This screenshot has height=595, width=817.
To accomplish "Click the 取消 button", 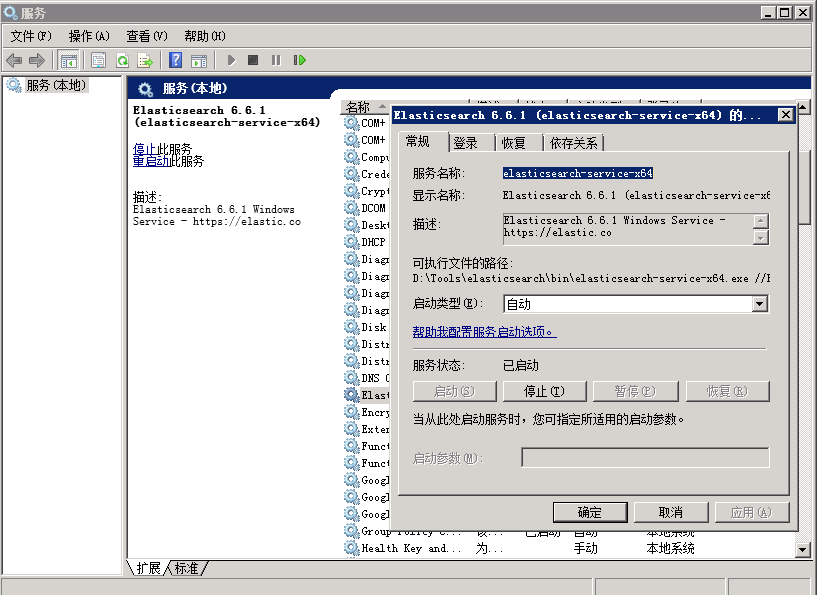I will (671, 512).
